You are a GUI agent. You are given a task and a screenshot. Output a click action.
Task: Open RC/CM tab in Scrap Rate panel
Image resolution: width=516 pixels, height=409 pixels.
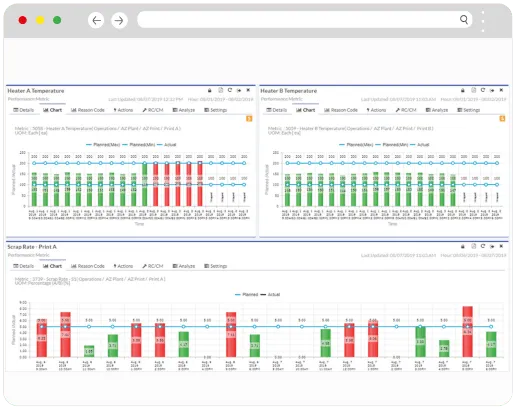tap(153, 266)
